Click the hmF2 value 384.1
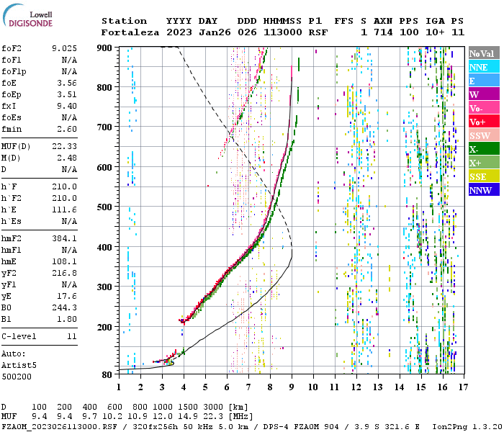The image size is (504, 432). [x=64, y=238]
